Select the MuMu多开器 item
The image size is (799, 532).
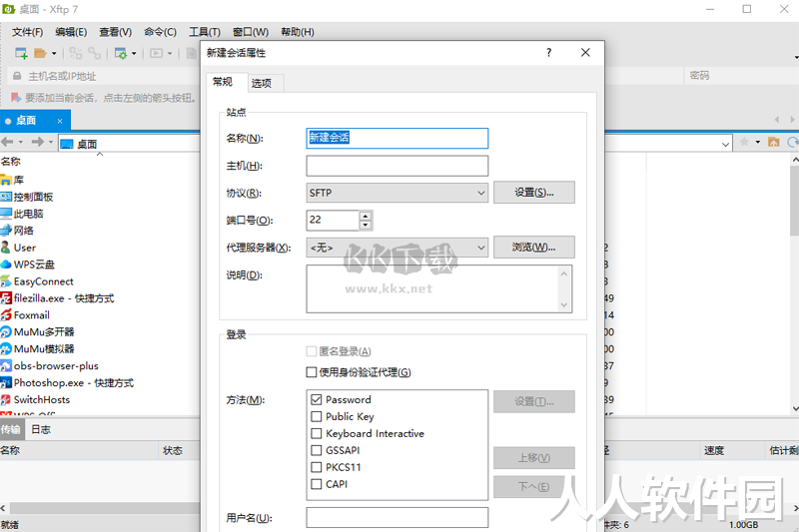click(x=37, y=332)
